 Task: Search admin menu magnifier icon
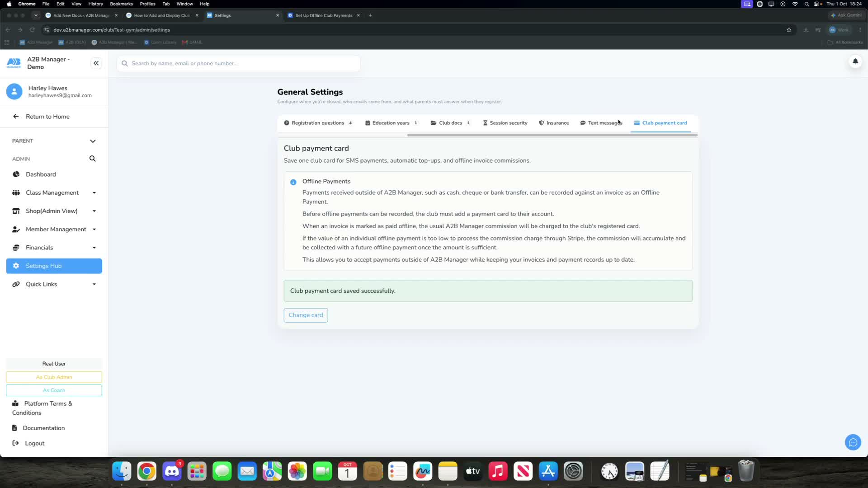click(x=92, y=159)
